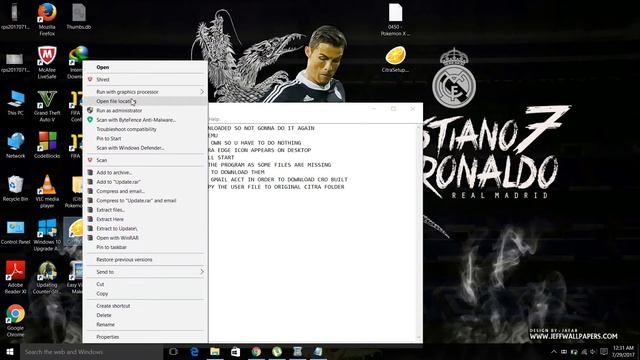Choose Create shortcut
The width and height of the screenshot is (640, 360).
tap(145, 306)
